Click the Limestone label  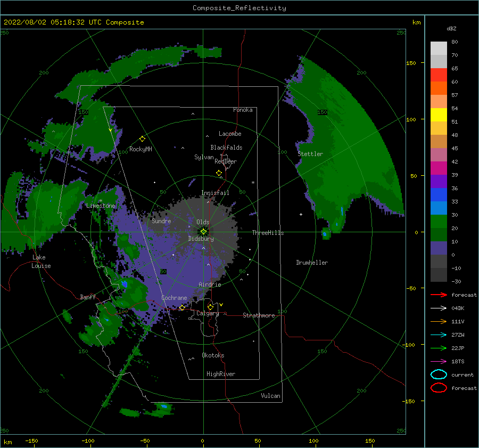[x=101, y=206]
